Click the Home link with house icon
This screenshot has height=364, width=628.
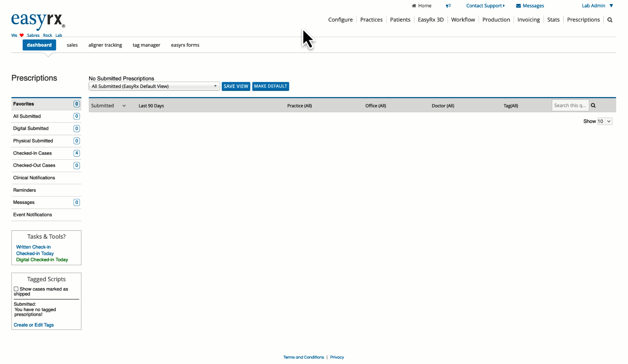click(x=422, y=6)
